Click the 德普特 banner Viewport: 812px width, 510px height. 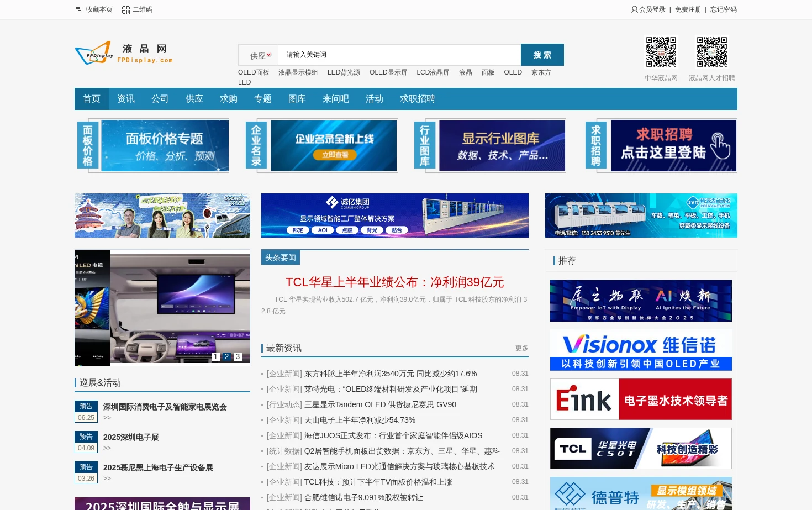[641, 493]
